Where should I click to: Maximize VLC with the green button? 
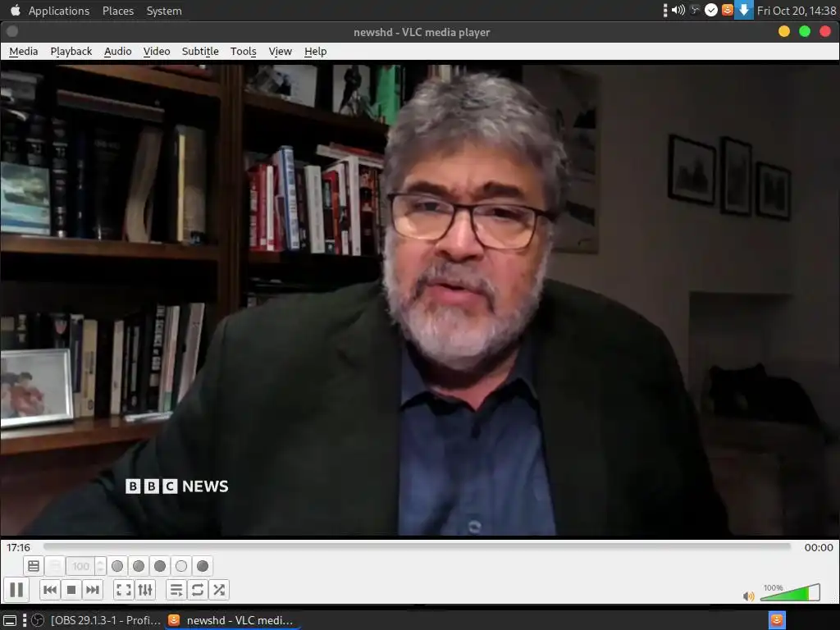pyautogui.click(x=805, y=32)
